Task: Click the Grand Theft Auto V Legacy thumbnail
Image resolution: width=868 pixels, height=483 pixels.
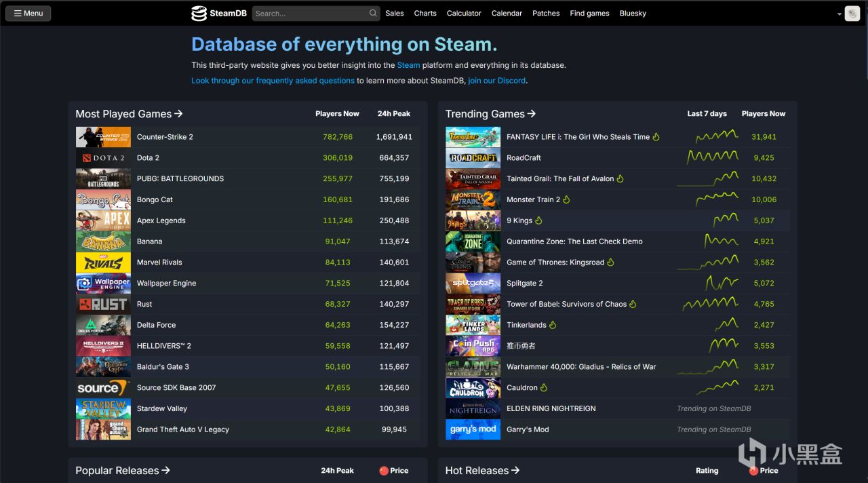Action: pyautogui.click(x=103, y=429)
